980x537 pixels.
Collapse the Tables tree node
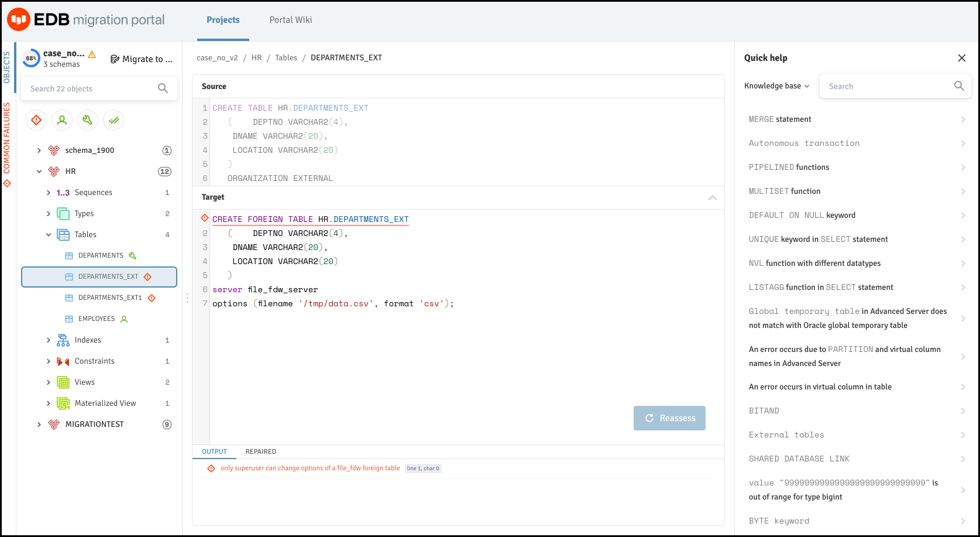[x=49, y=235]
